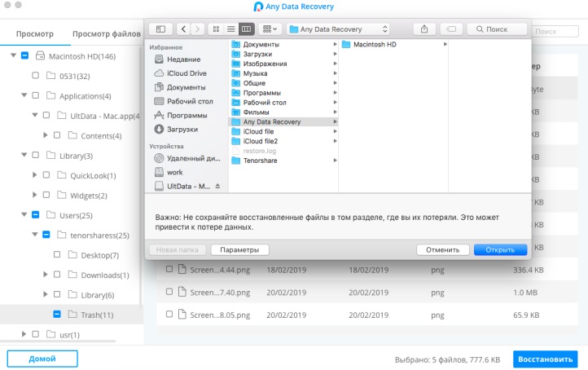
Task: Select Macintosh HD folder in second column
Action: tap(393, 44)
